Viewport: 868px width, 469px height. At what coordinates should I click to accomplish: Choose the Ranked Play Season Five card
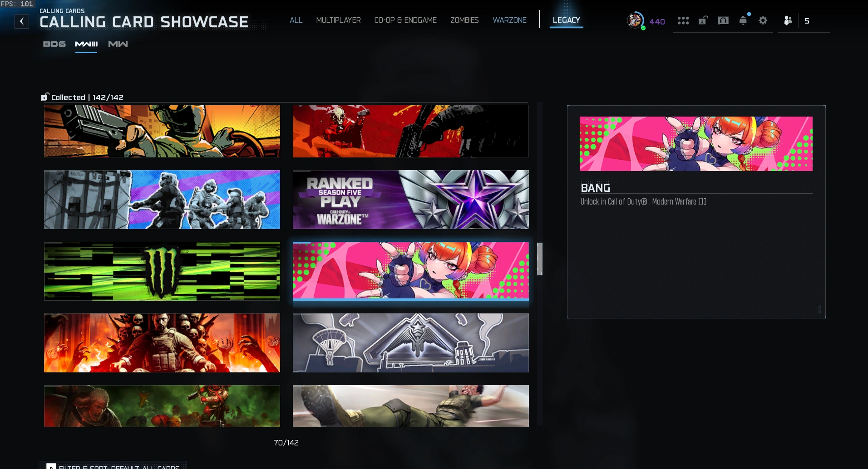(411, 200)
